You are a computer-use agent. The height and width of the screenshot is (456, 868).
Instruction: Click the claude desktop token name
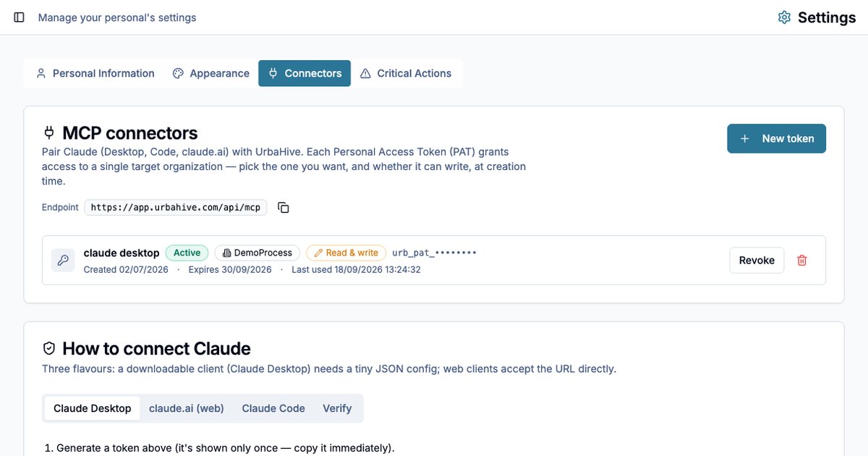pos(122,253)
